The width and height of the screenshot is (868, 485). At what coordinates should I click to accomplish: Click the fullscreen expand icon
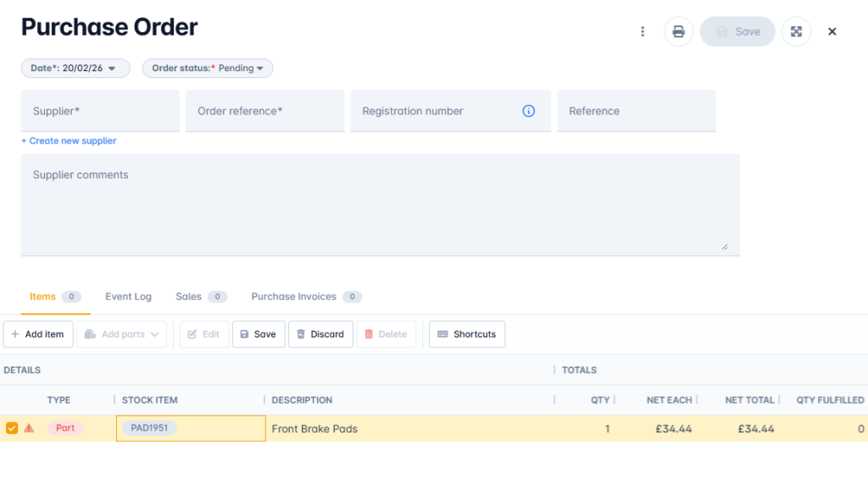tap(796, 31)
